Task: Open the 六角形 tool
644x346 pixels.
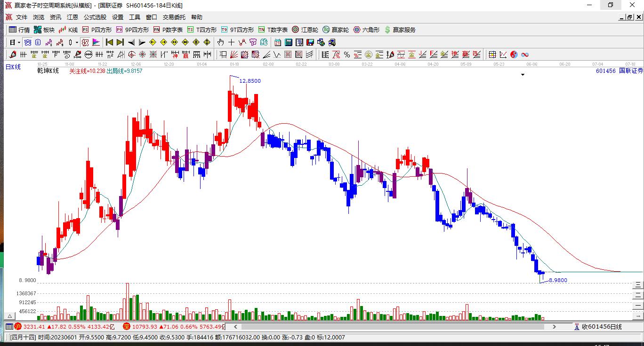Action: 367,30
